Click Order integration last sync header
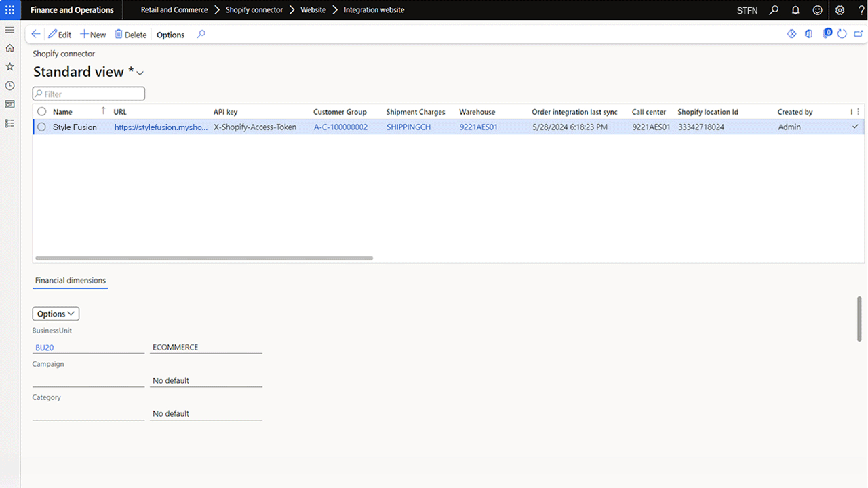 [x=574, y=112]
